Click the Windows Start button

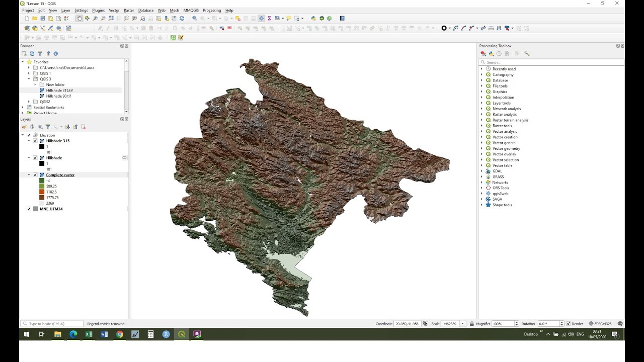27,334
